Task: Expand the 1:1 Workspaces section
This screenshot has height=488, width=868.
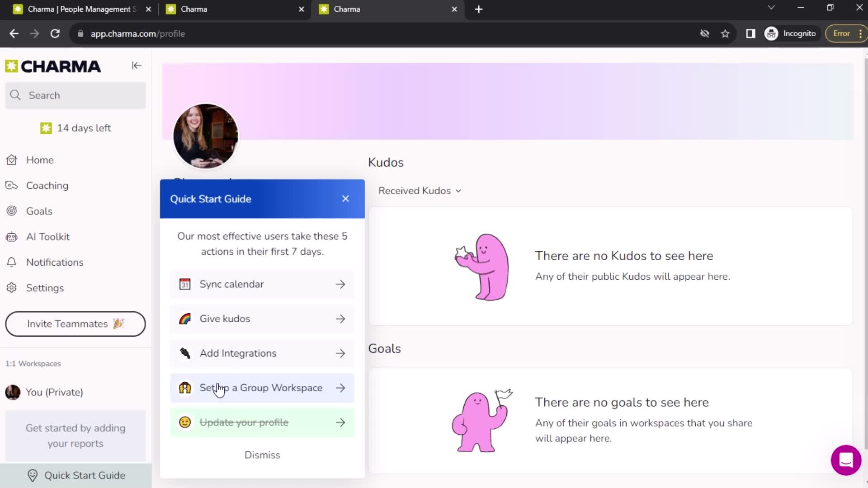Action: 33,363
